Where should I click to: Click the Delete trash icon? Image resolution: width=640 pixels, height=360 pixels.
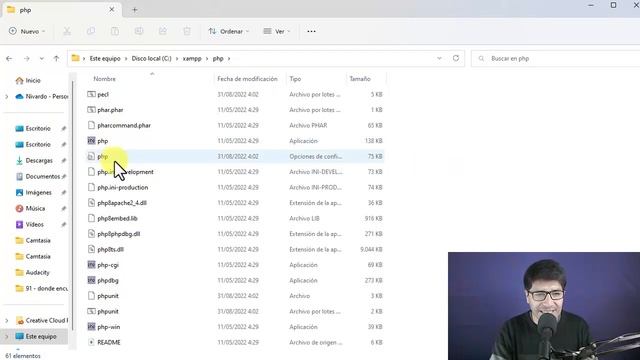pyautogui.click(x=187, y=31)
